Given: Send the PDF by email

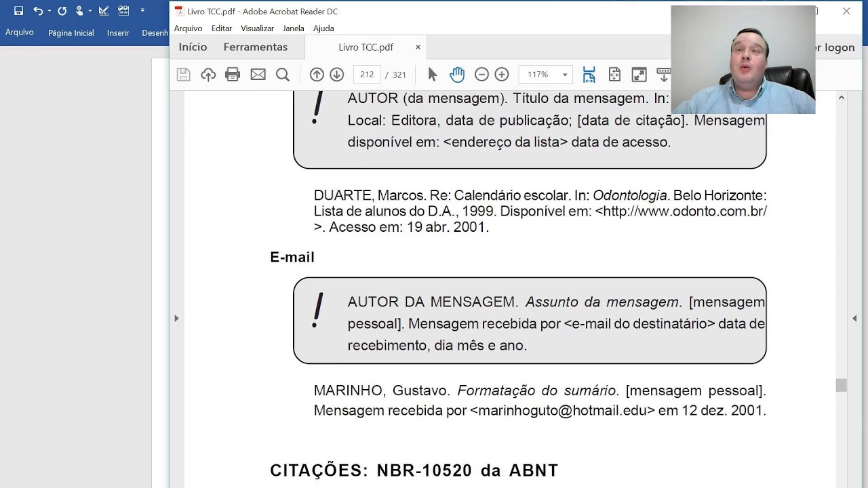Looking at the screenshot, I should pyautogui.click(x=258, y=75).
